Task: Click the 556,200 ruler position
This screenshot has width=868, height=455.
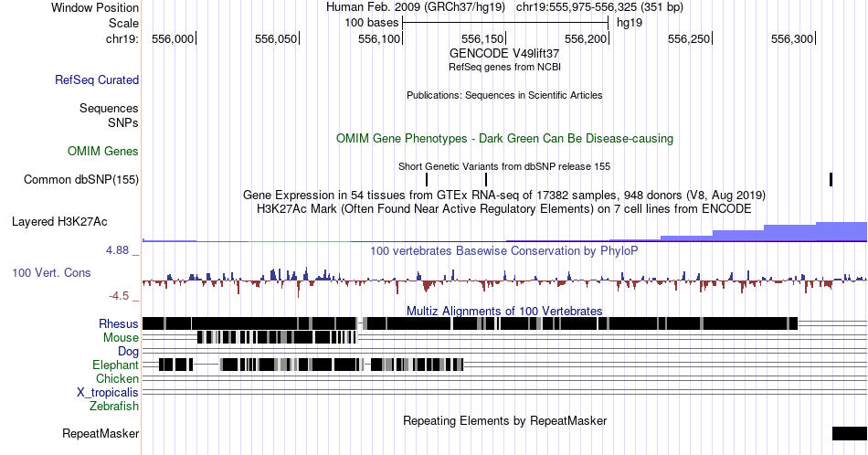Action: pyautogui.click(x=586, y=38)
